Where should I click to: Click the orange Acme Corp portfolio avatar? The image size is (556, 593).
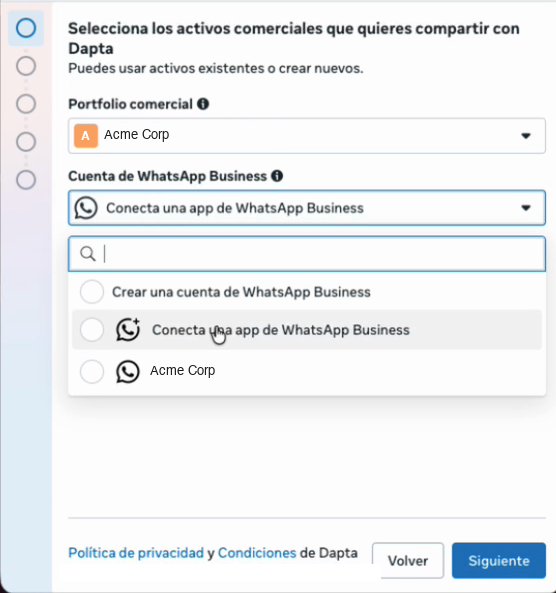(x=86, y=135)
